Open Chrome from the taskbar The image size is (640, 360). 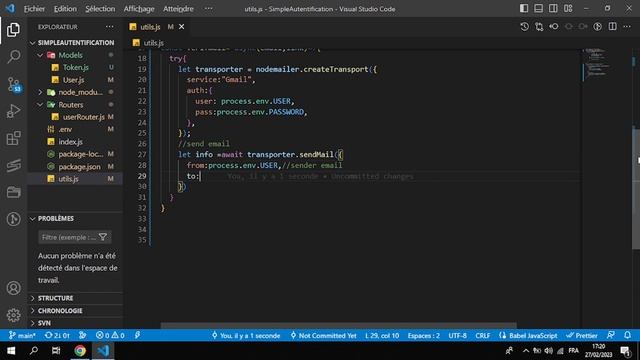pyautogui.click(x=80, y=351)
